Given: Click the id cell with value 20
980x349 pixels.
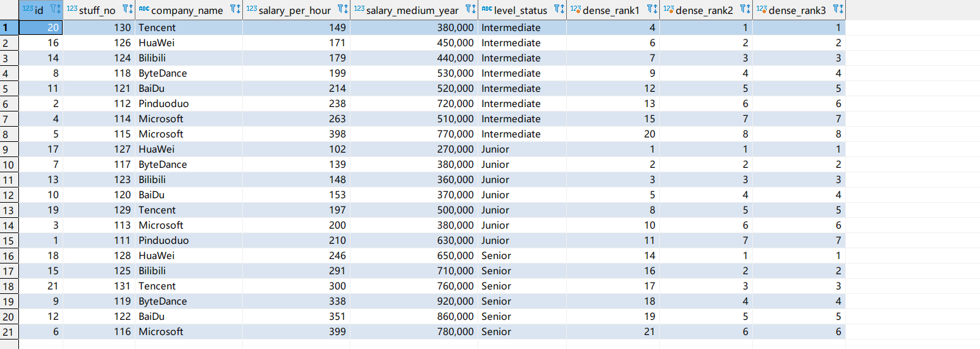Looking at the screenshot, I should (x=40, y=27).
